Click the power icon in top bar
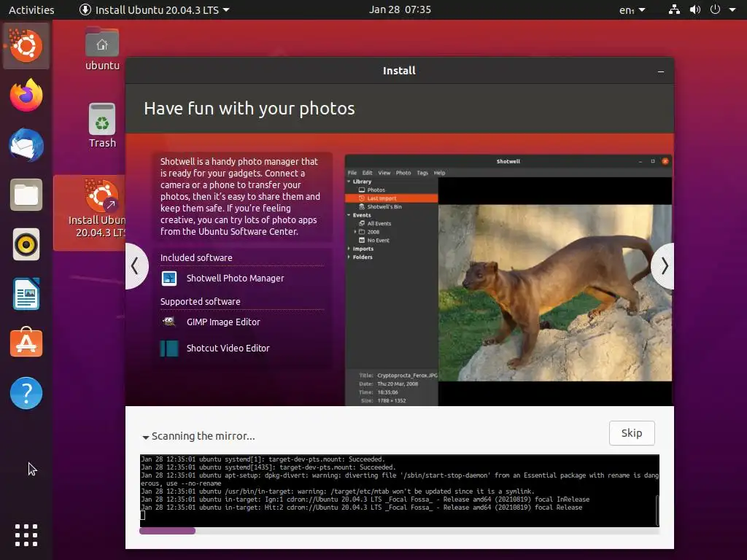The width and height of the screenshot is (747, 560). point(715,9)
